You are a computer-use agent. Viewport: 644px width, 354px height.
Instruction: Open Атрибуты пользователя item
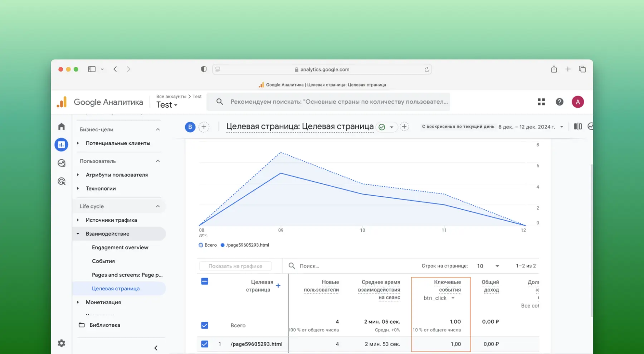click(x=117, y=175)
